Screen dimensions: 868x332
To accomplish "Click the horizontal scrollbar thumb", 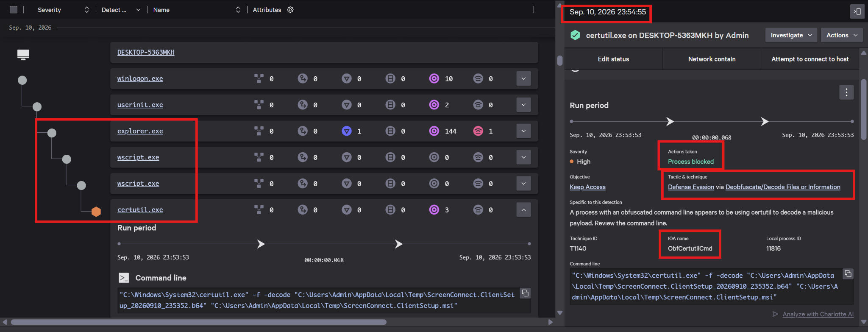I will pos(198,322).
